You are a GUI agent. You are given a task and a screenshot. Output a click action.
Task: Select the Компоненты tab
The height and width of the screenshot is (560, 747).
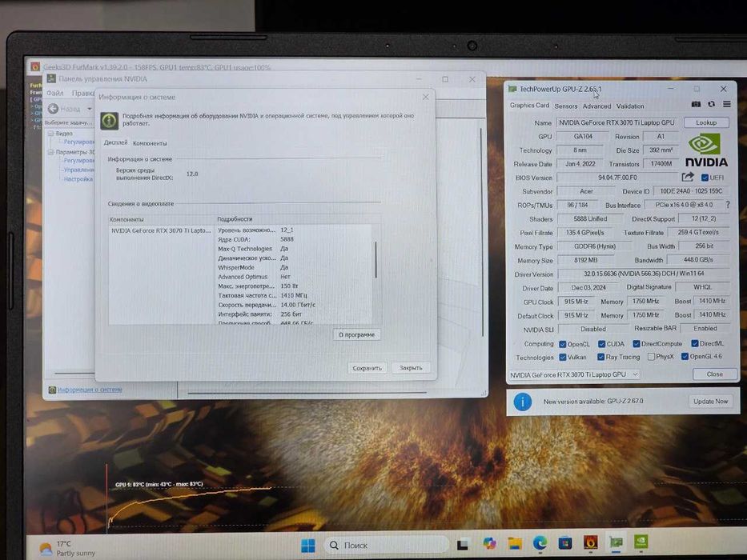(x=150, y=143)
